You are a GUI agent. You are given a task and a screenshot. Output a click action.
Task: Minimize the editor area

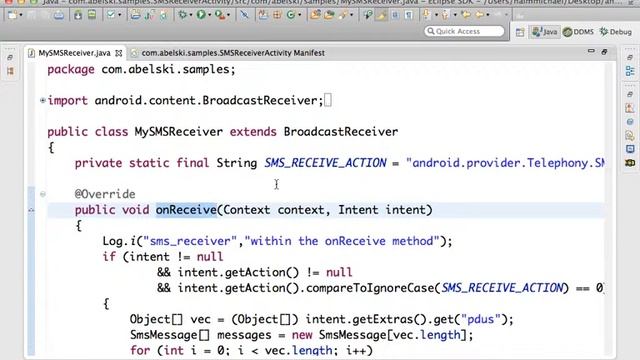(591, 51)
